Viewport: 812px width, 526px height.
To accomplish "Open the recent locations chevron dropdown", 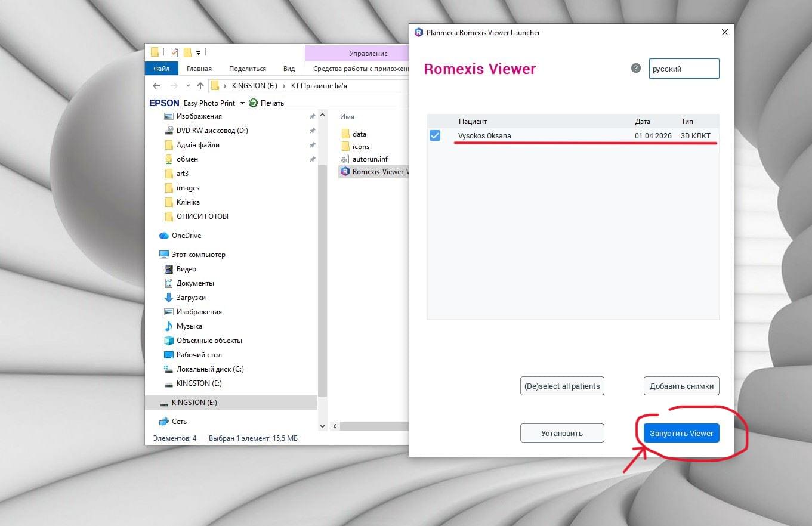I will coord(188,86).
